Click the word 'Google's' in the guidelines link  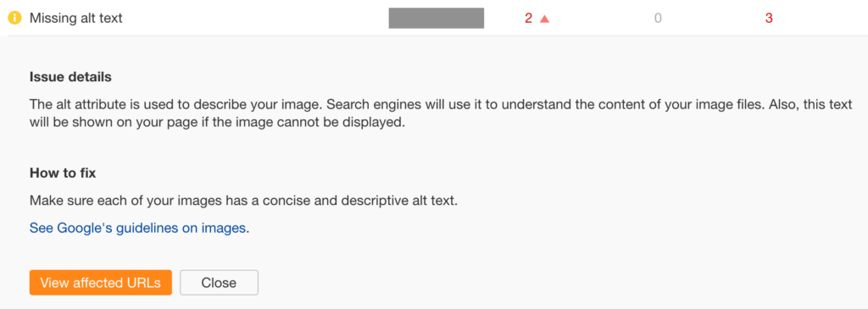click(x=85, y=228)
